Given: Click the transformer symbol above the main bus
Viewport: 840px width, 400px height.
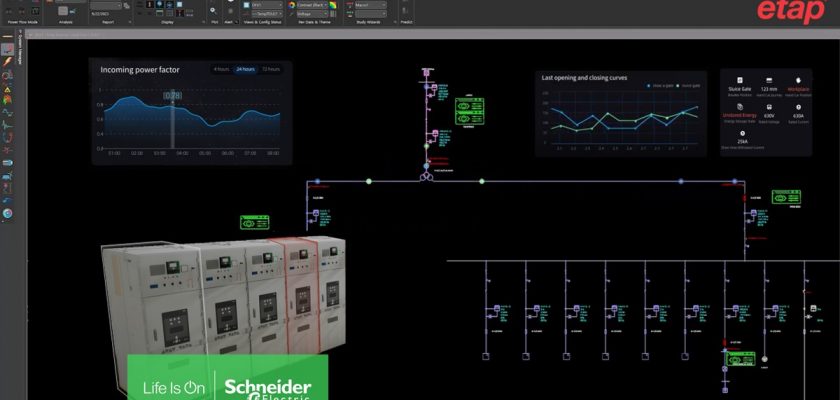Looking at the screenshot, I should click(426, 176).
